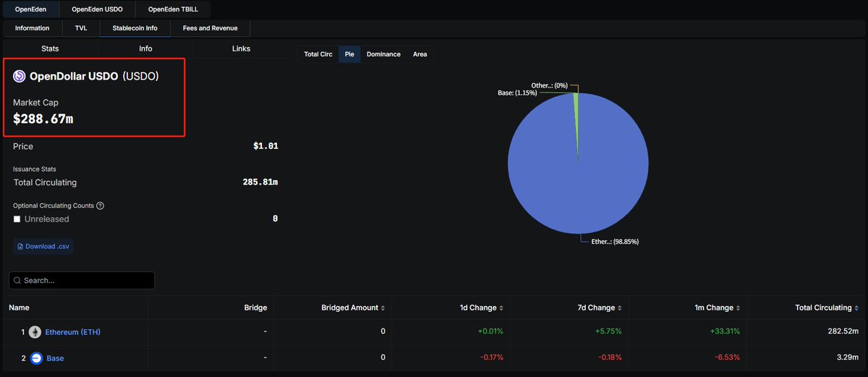Sort by 7d Change column arrows

click(x=620, y=308)
